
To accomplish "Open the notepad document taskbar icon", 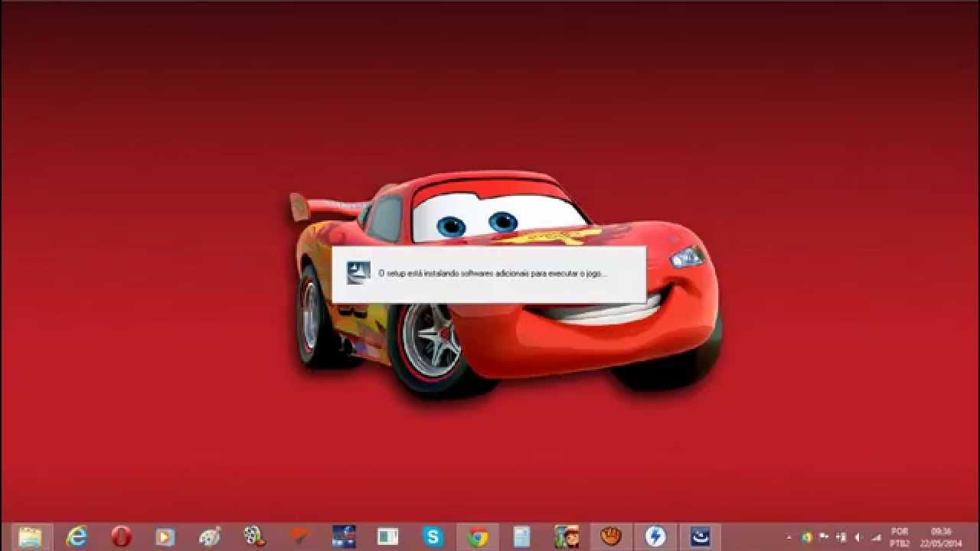I will (x=522, y=536).
